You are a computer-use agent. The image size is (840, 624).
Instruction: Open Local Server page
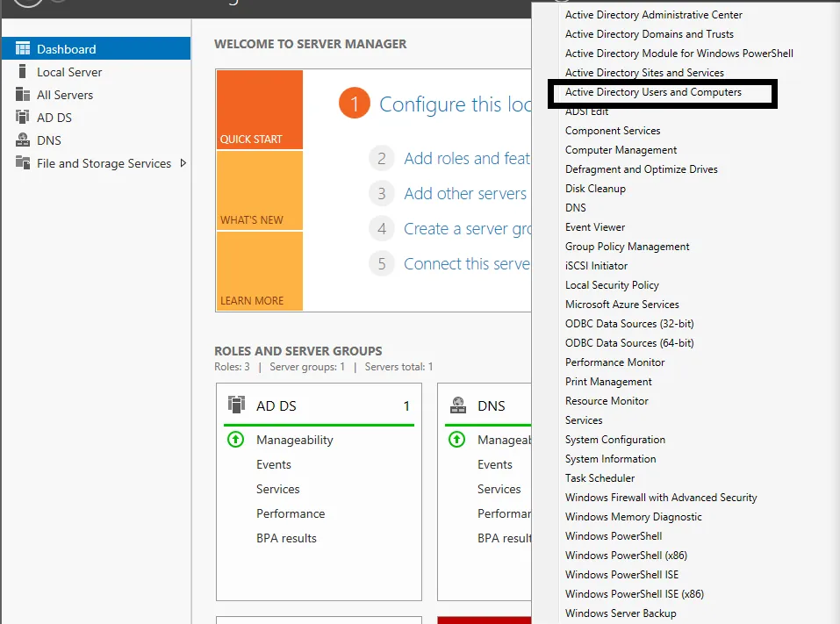pos(69,72)
